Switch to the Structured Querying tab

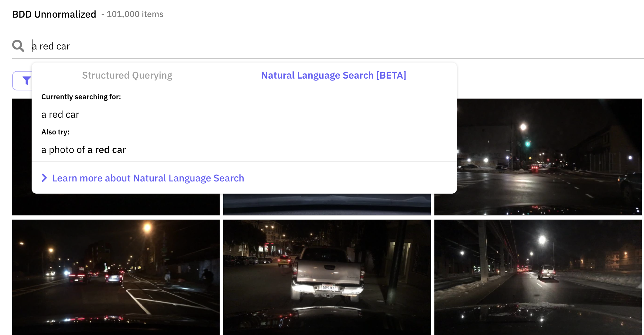[127, 75]
